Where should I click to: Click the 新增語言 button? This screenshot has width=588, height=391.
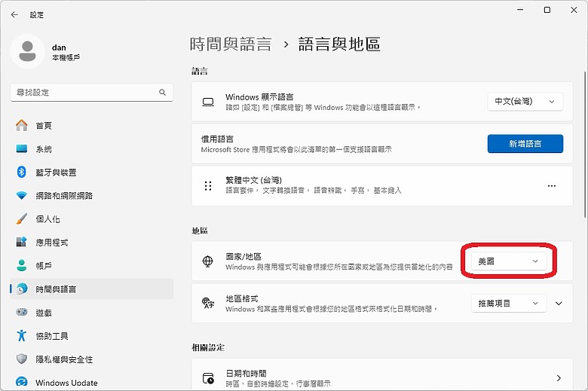tap(525, 144)
